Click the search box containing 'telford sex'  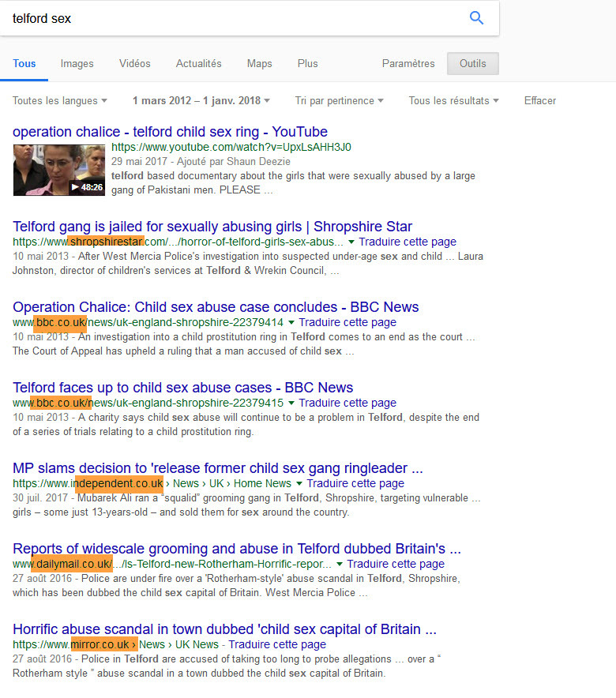tap(250, 18)
